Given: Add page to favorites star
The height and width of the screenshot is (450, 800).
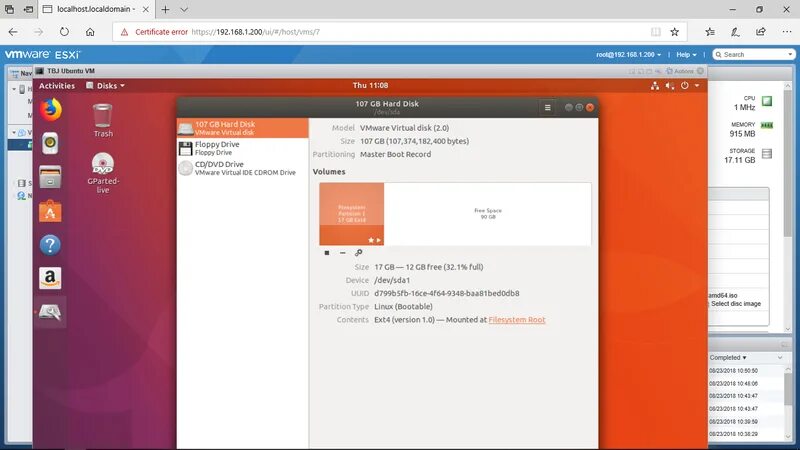Looking at the screenshot, I should (674, 32).
